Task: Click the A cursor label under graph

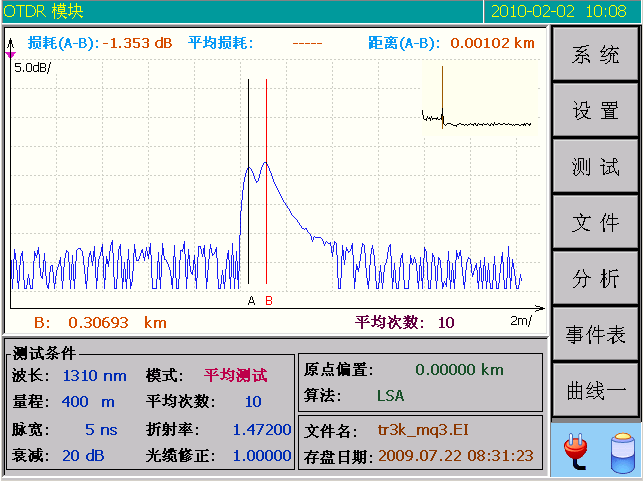Action: (x=251, y=301)
